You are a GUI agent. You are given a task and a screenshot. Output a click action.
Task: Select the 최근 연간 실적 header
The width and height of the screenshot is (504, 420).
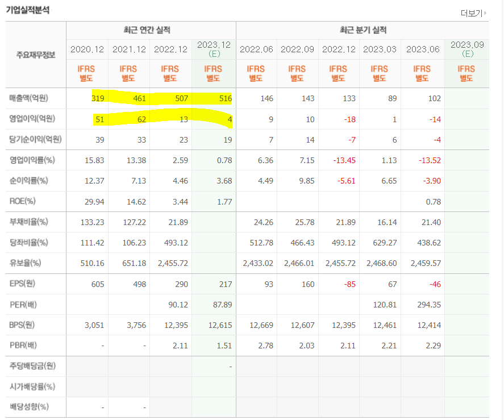(x=147, y=30)
